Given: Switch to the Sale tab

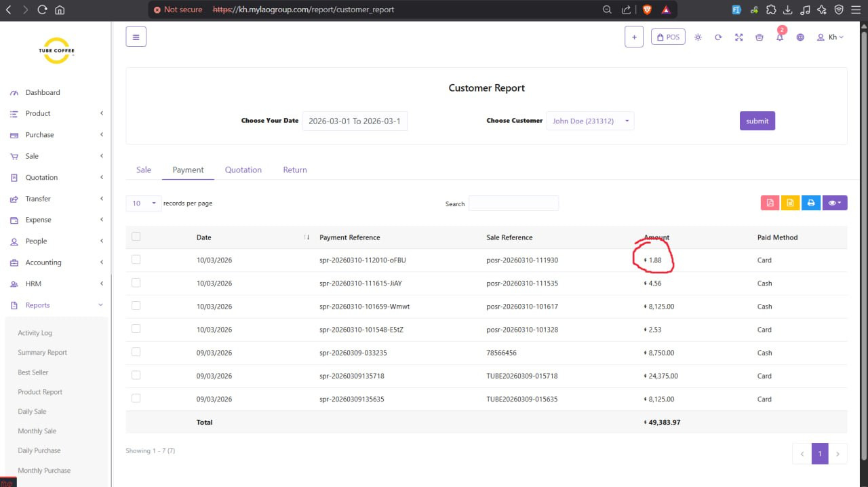Looking at the screenshot, I should click(144, 170).
